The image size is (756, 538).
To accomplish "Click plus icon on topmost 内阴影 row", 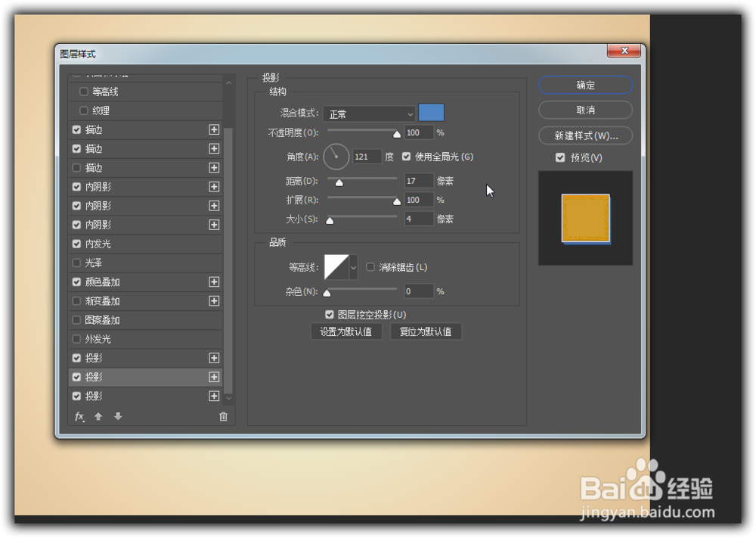I will click(x=214, y=187).
